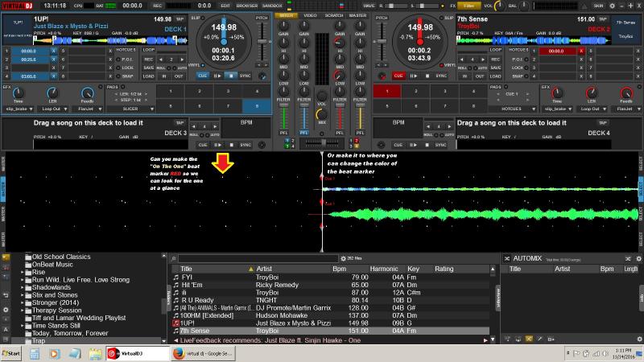The image size is (644, 362).
Task: Click SYNC on Deck 2
Action: (x=441, y=76)
